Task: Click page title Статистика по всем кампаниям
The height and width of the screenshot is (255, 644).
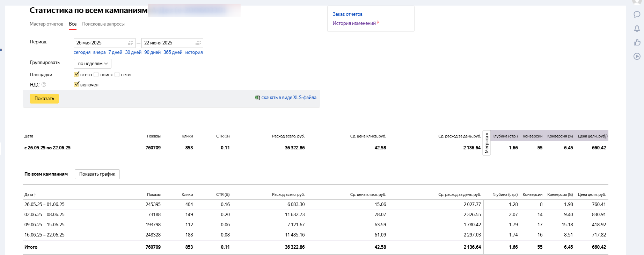Action: (88, 10)
